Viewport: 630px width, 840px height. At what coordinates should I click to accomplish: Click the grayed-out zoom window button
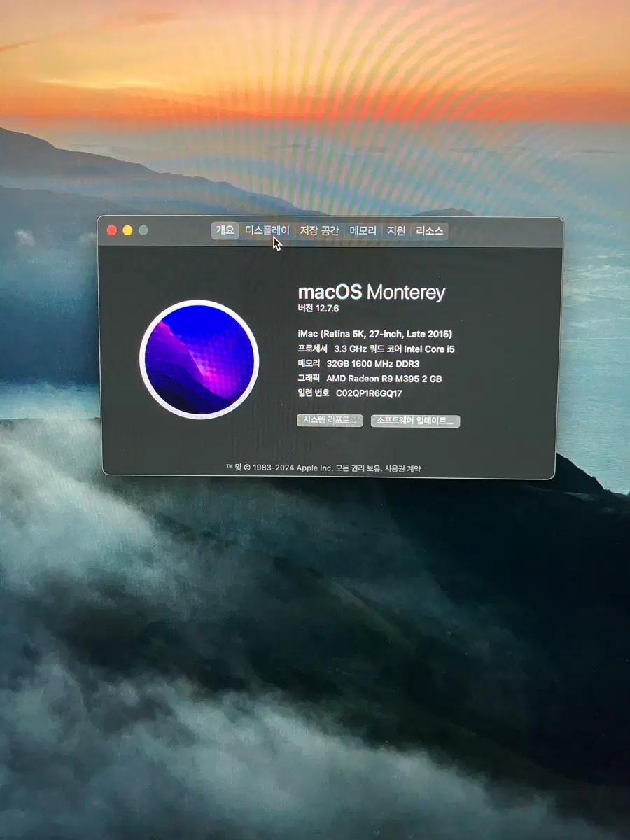143,230
